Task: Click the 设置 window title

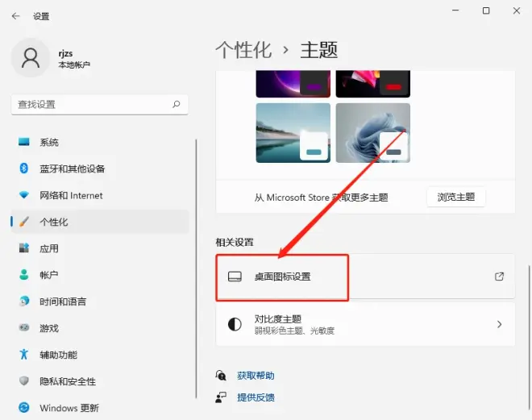Action: click(x=41, y=16)
